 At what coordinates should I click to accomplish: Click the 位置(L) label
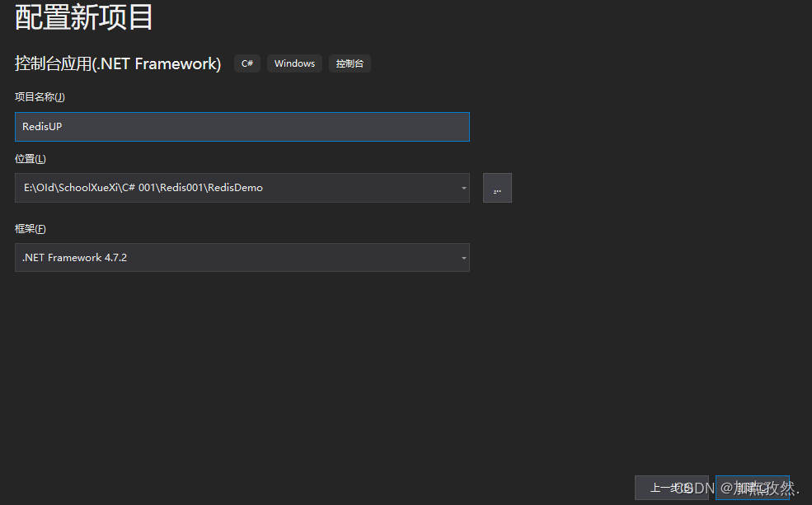(x=31, y=159)
